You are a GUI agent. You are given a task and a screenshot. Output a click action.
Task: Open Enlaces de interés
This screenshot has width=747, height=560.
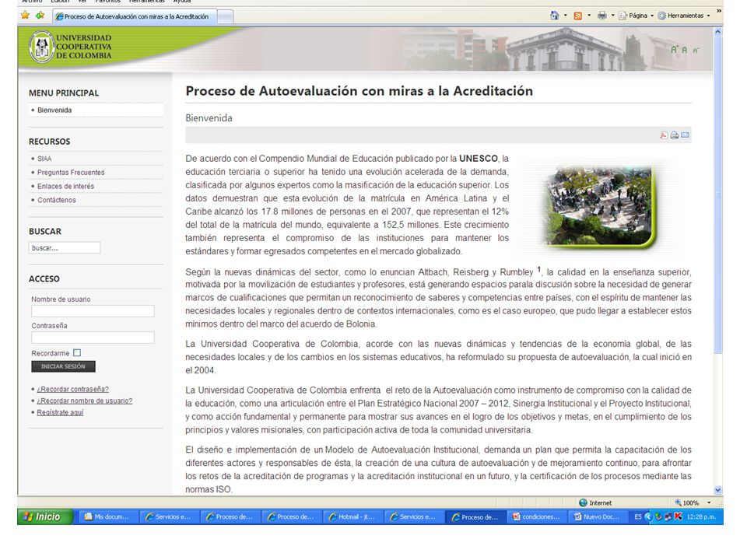pyautogui.click(x=65, y=186)
